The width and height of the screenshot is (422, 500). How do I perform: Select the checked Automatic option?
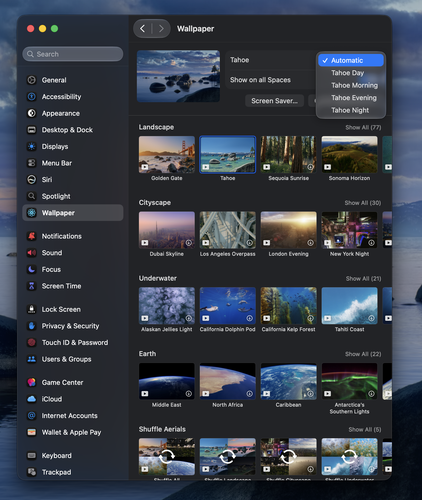coord(351,60)
